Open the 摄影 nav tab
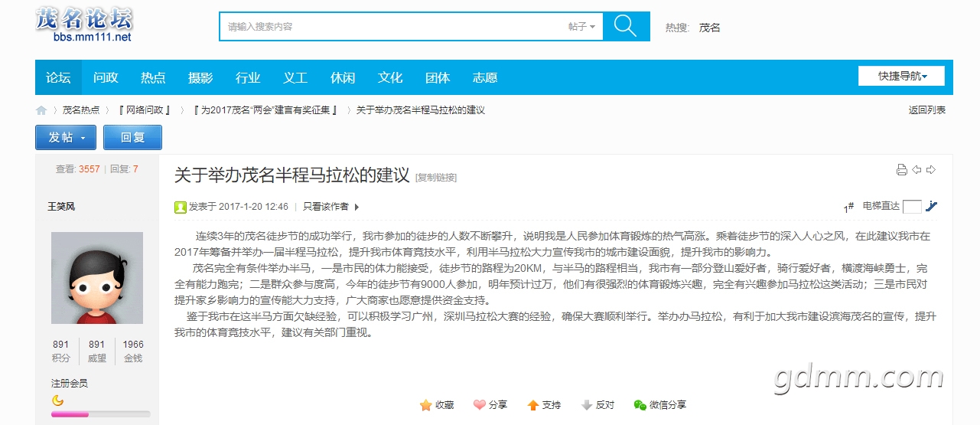 [200, 77]
